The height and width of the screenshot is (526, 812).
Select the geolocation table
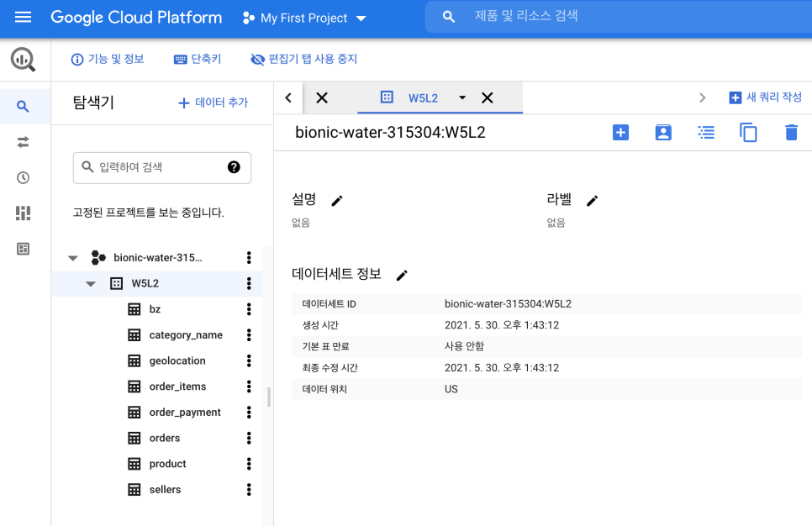177,360
